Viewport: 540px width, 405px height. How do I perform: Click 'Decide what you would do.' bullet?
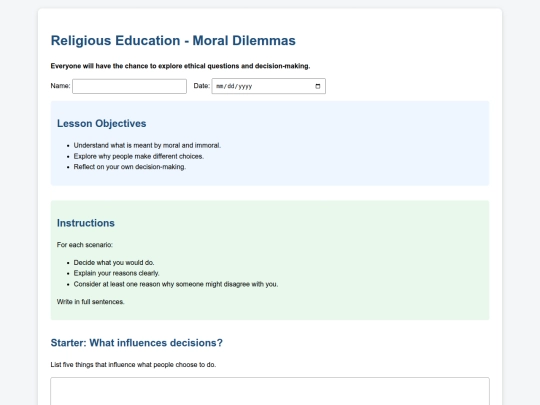tap(114, 262)
